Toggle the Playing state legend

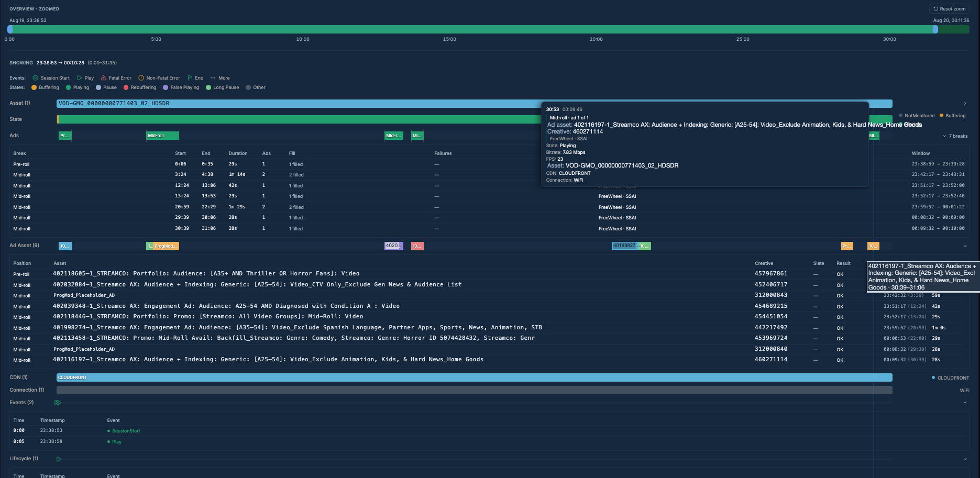tap(78, 87)
